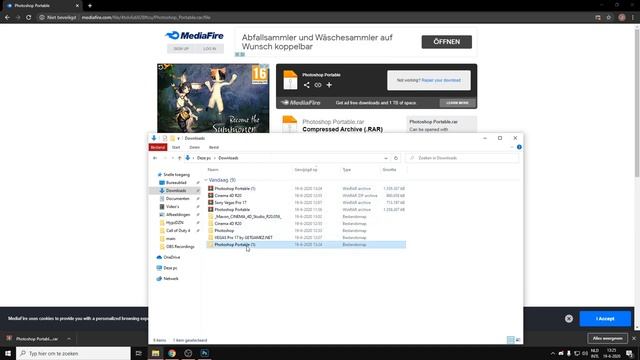Viewport: 640px width, 360px height.
Task: Open File Explorer from the taskbar
Action: (x=156, y=353)
